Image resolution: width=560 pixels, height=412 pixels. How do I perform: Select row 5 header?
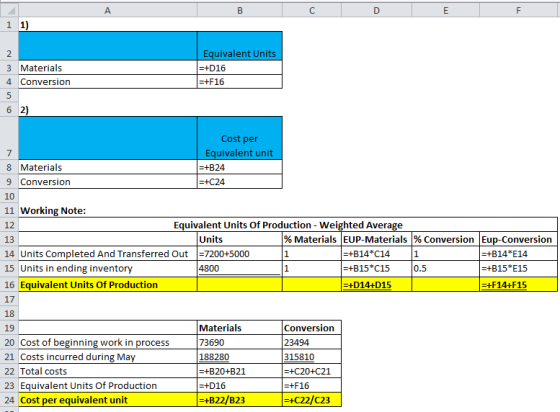[x=9, y=96]
